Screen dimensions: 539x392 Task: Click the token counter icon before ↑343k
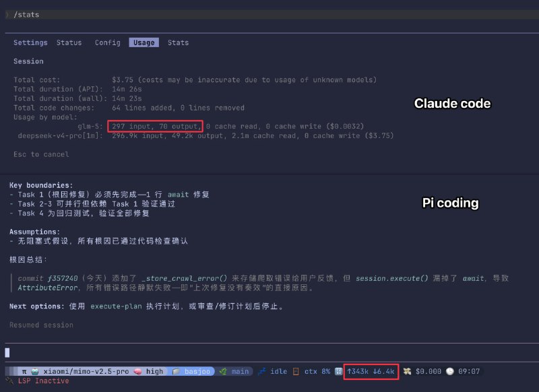pyautogui.click(x=339, y=371)
